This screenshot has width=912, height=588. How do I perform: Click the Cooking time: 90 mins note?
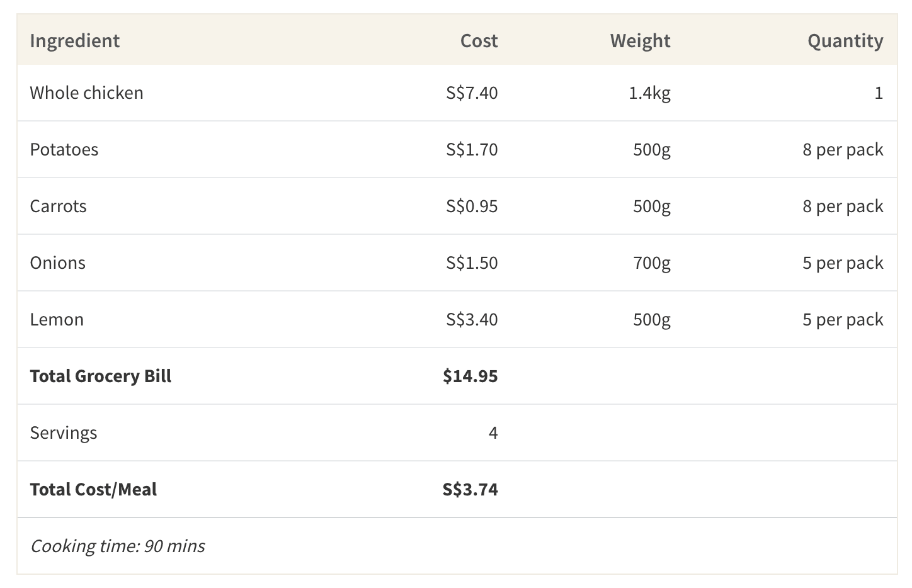tap(118, 546)
